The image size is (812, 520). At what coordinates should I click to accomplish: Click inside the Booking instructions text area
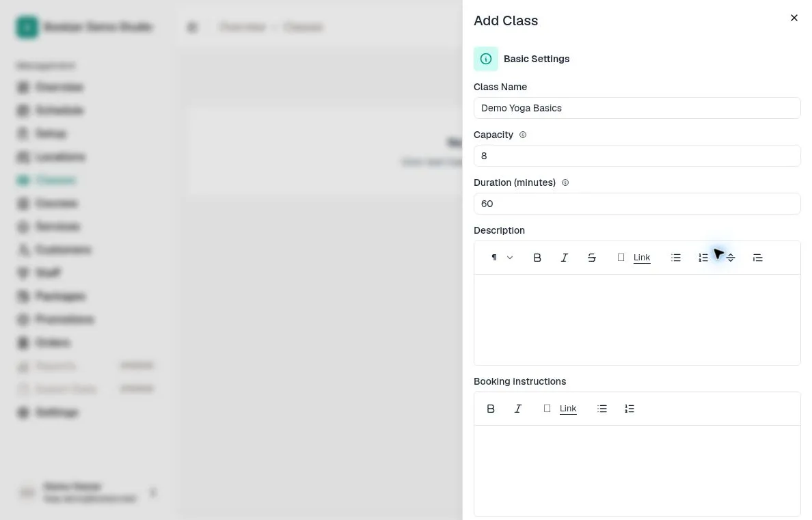pyautogui.click(x=637, y=470)
